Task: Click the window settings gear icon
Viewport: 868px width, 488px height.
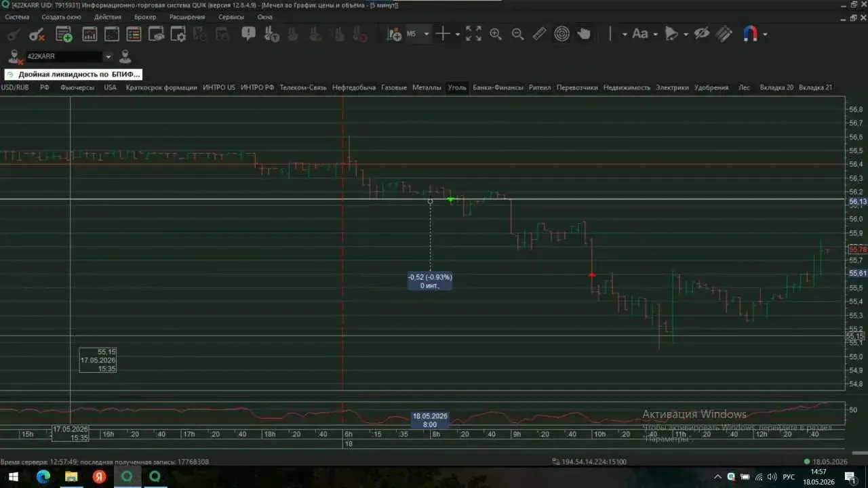Action: (x=178, y=34)
